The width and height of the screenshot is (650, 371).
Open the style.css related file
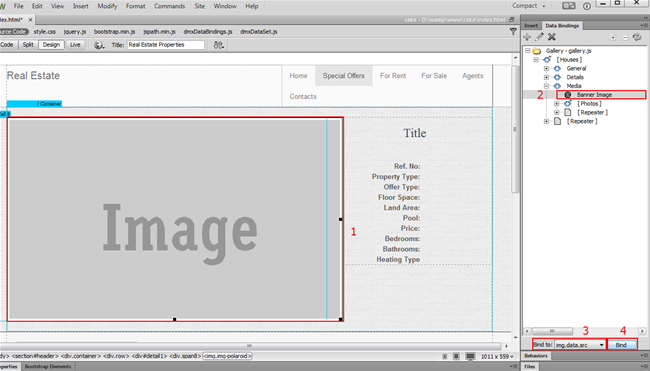(45, 32)
